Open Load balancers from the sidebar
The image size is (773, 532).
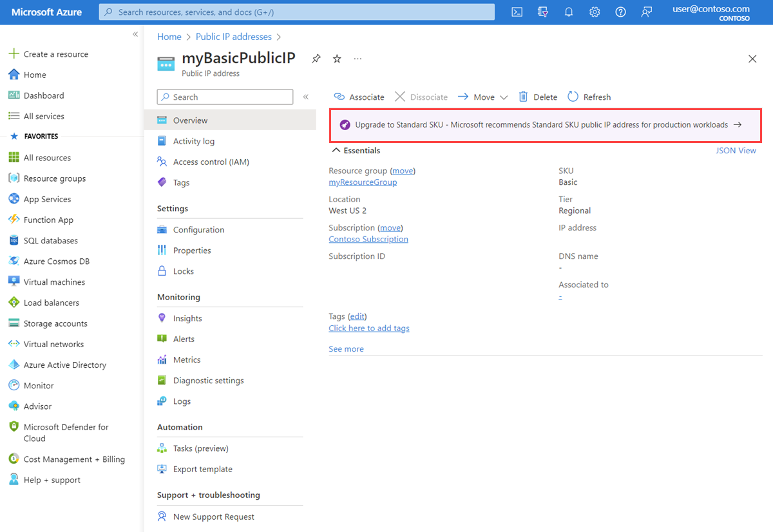tap(50, 302)
